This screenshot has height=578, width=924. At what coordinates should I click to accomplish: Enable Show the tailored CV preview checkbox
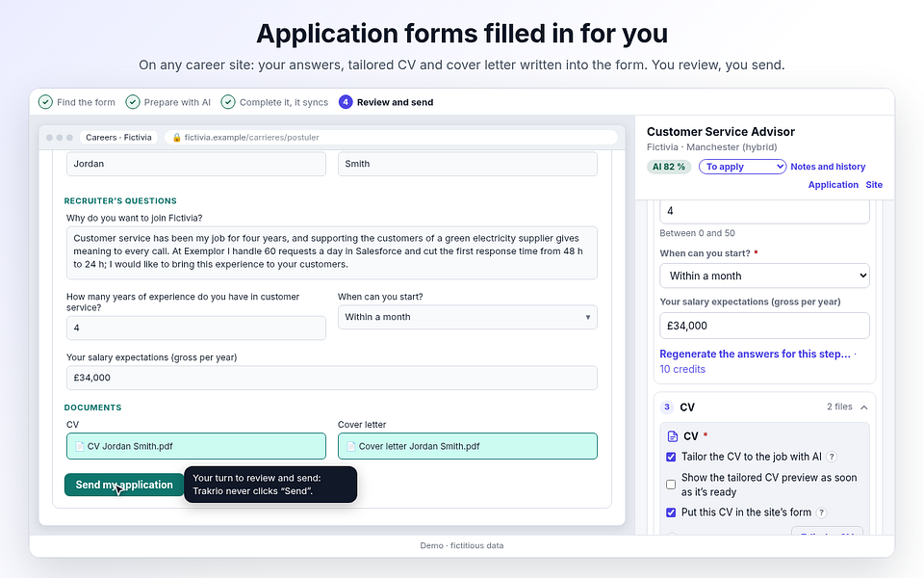(x=671, y=485)
